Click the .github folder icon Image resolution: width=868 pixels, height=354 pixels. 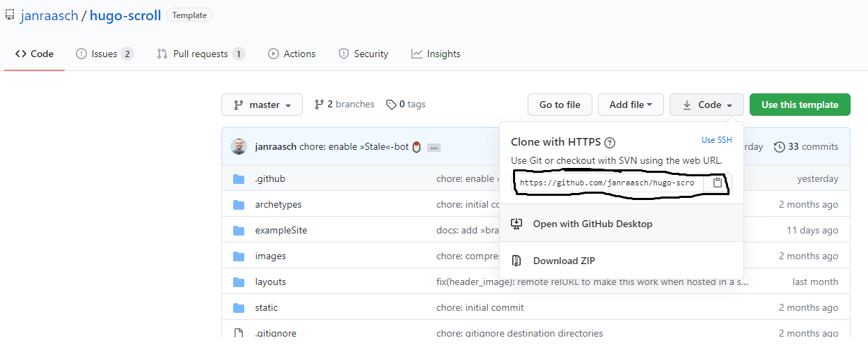coord(239,179)
